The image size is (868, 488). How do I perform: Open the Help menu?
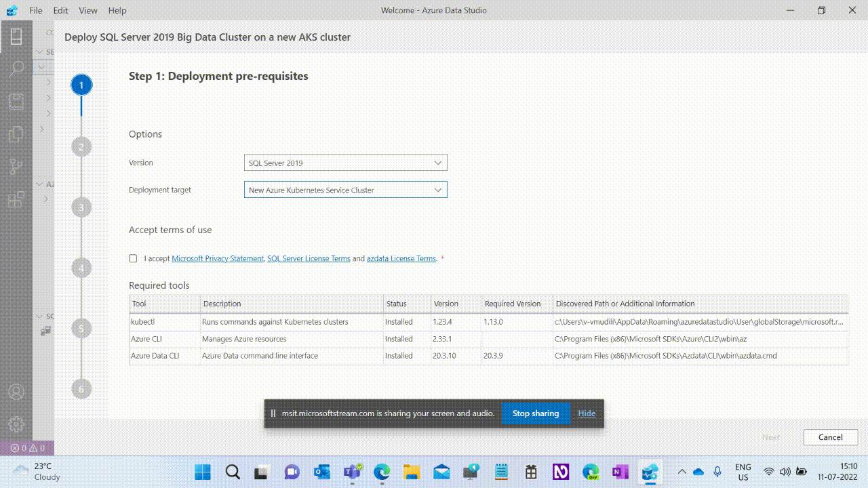click(117, 10)
